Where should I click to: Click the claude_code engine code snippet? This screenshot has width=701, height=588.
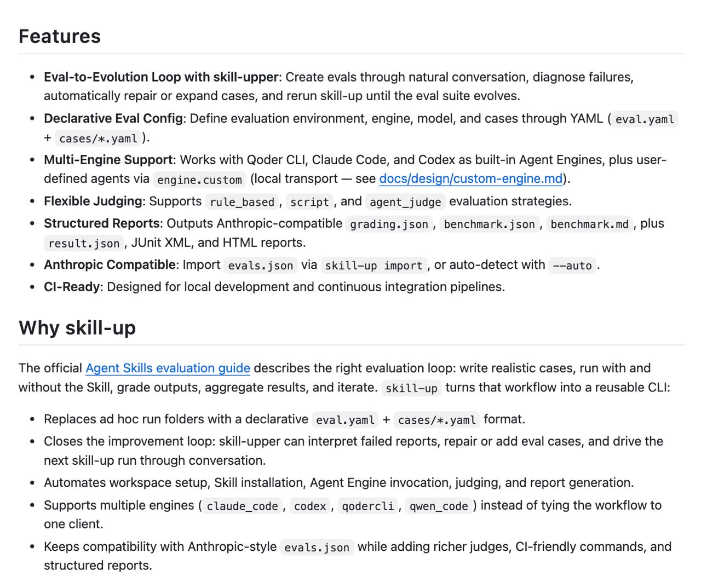[242, 506]
